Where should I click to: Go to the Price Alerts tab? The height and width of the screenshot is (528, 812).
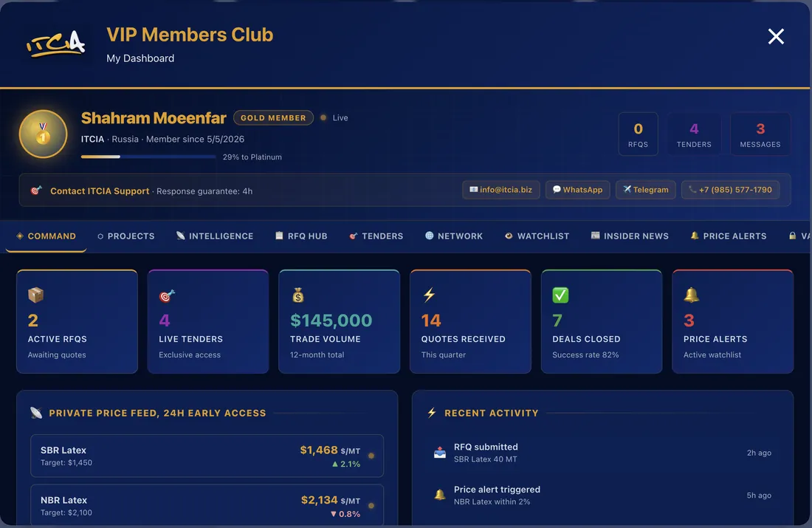coord(728,236)
